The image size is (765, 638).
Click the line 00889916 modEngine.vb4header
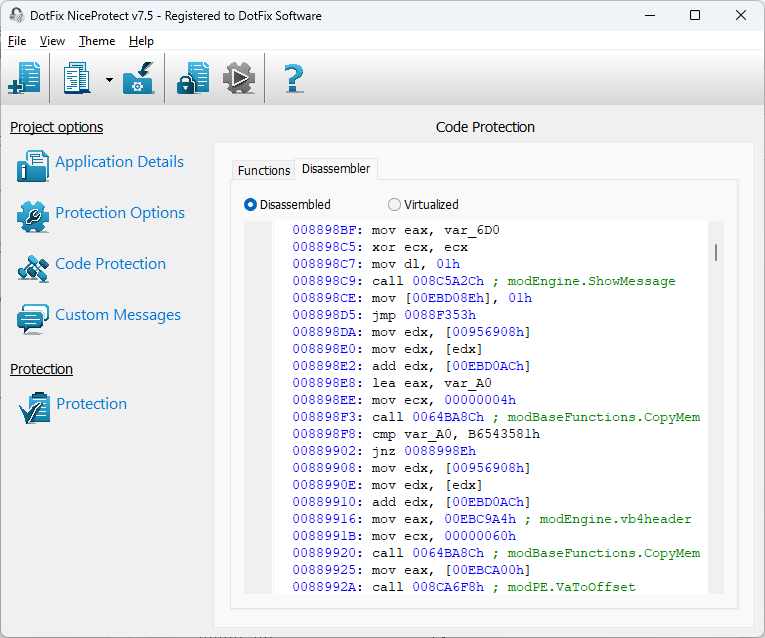tap(492, 519)
